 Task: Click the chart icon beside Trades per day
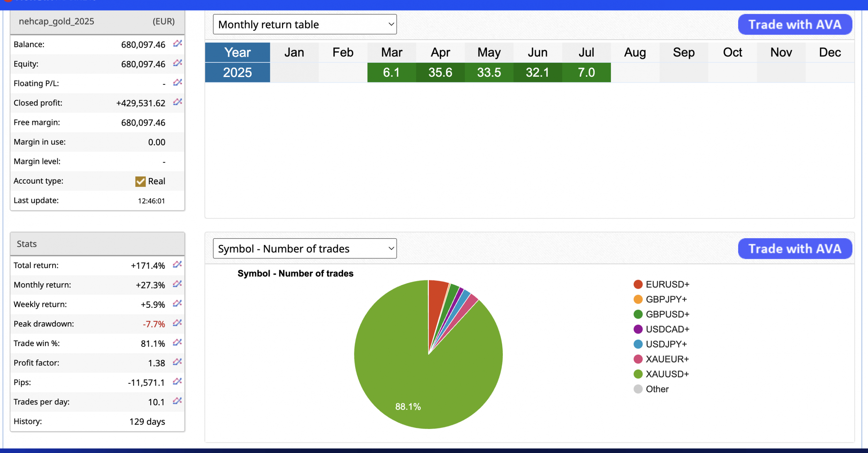click(177, 401)
